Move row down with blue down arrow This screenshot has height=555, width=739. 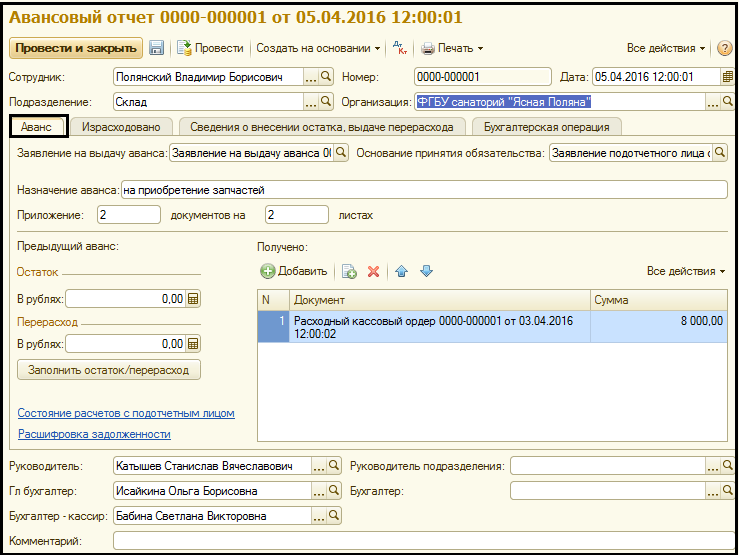pos(425,271)
